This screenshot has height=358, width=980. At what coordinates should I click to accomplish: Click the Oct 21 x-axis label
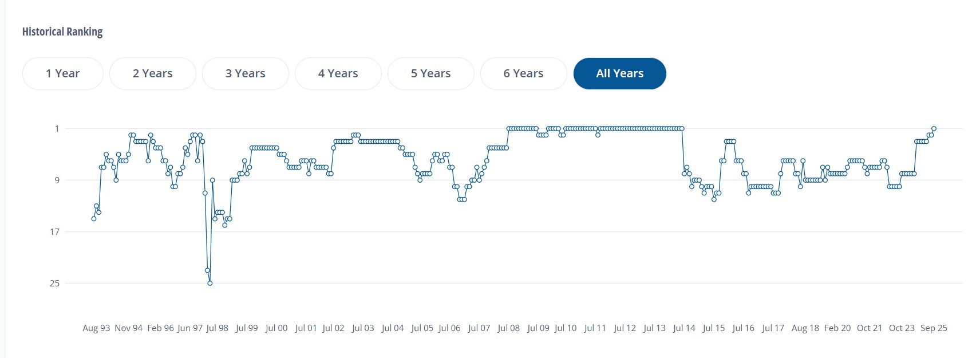coord(870,328)
